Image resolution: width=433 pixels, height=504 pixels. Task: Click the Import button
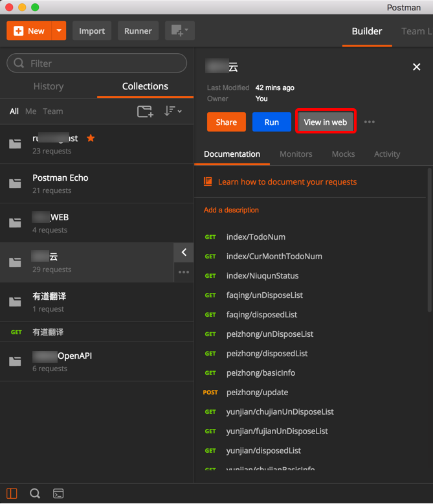coord(92,31)
